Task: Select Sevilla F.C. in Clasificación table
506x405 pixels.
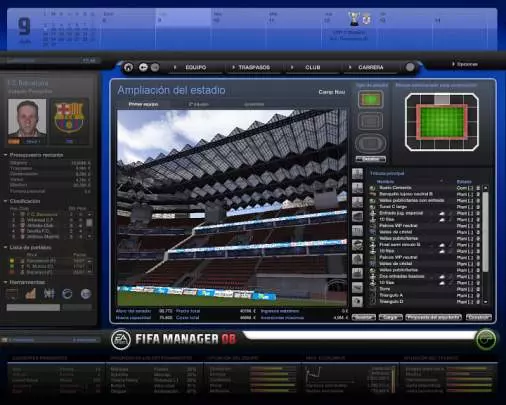Action: point(38,231)
